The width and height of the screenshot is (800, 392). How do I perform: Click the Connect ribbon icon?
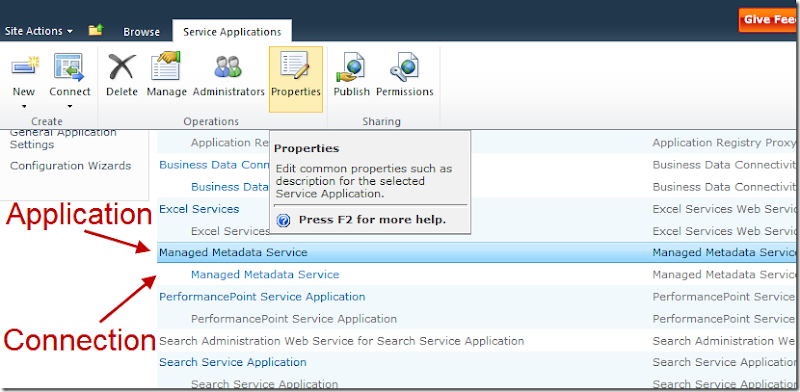69,67
